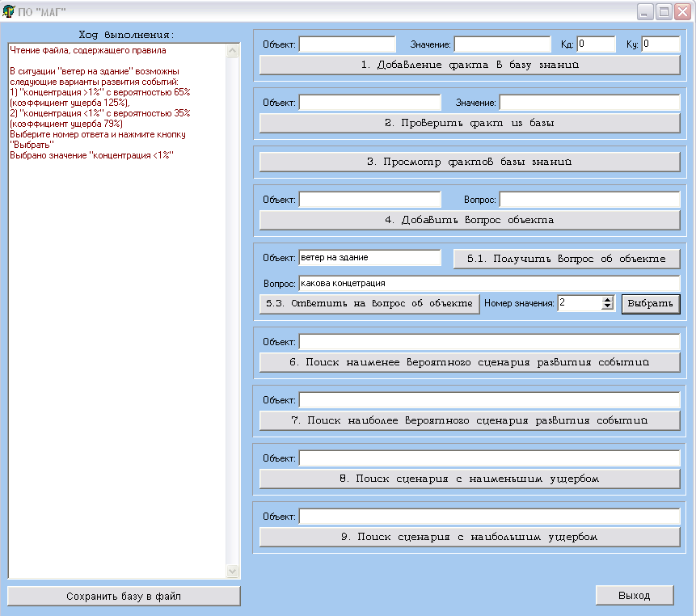Click the log scrollbar down arrow
Screen dimensions: 696x616
pyautogui.click(x=233, y=572)
